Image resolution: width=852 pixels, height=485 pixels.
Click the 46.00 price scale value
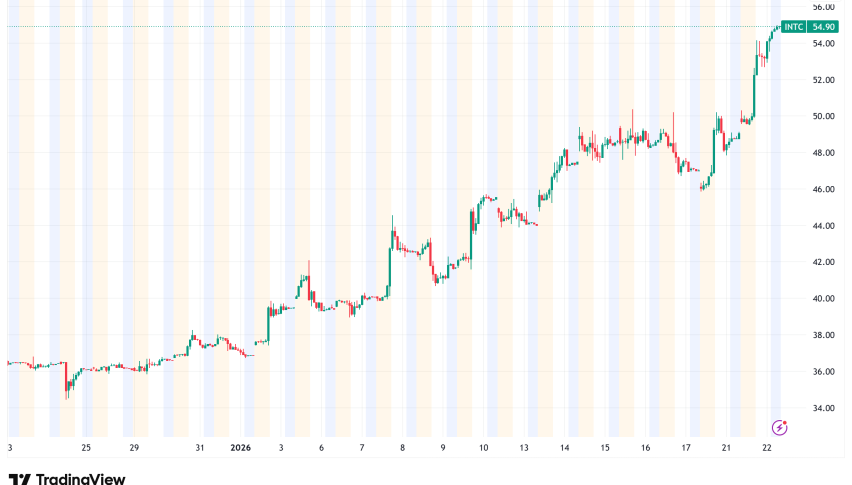[824, 189]
